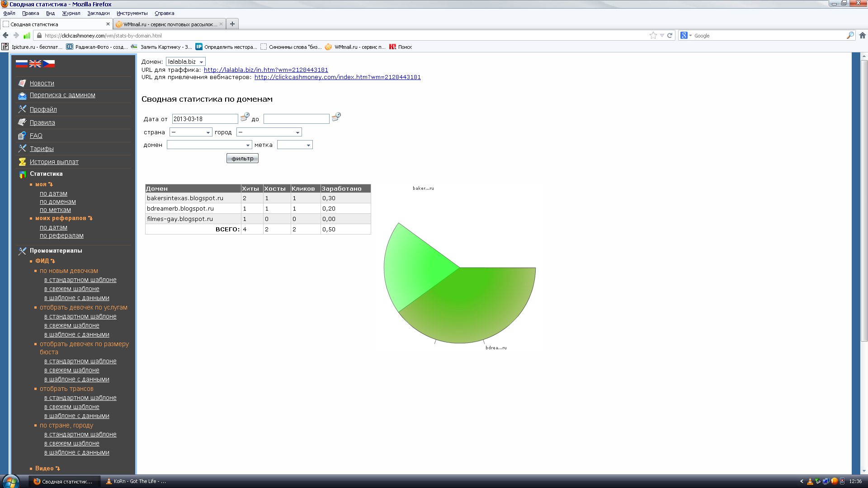Click the tools icon beside Тарифы
Viewport: 868px width, 488px height.
pyautogui.click(x=22, y=148)
